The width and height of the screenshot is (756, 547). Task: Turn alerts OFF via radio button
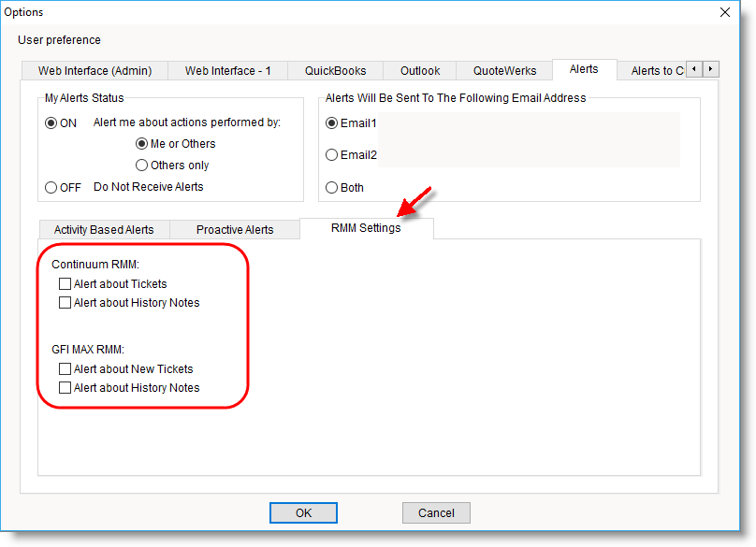51,187
